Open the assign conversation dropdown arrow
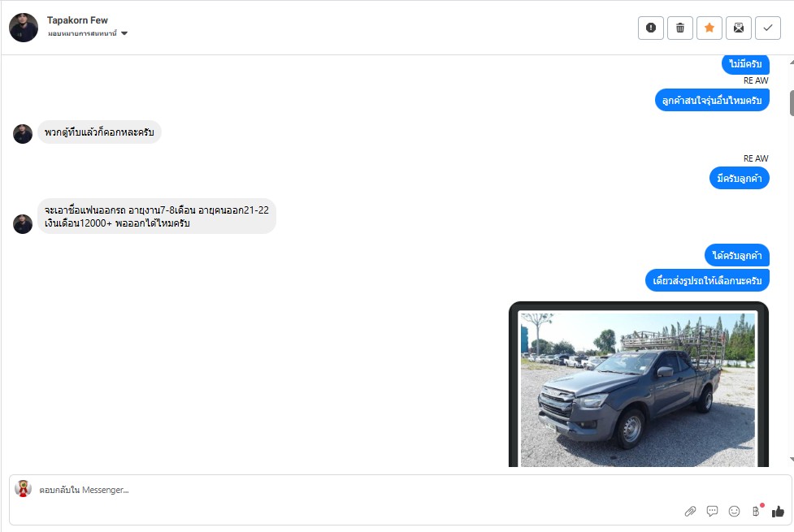This screenshot has width=794, height=532. click(124, 33)
